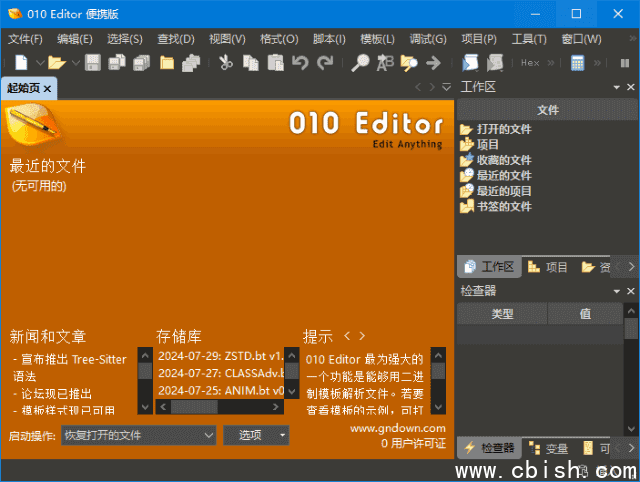Select 最近的文件 in workspace tree
640x482 pixels.
click(504, 175)
